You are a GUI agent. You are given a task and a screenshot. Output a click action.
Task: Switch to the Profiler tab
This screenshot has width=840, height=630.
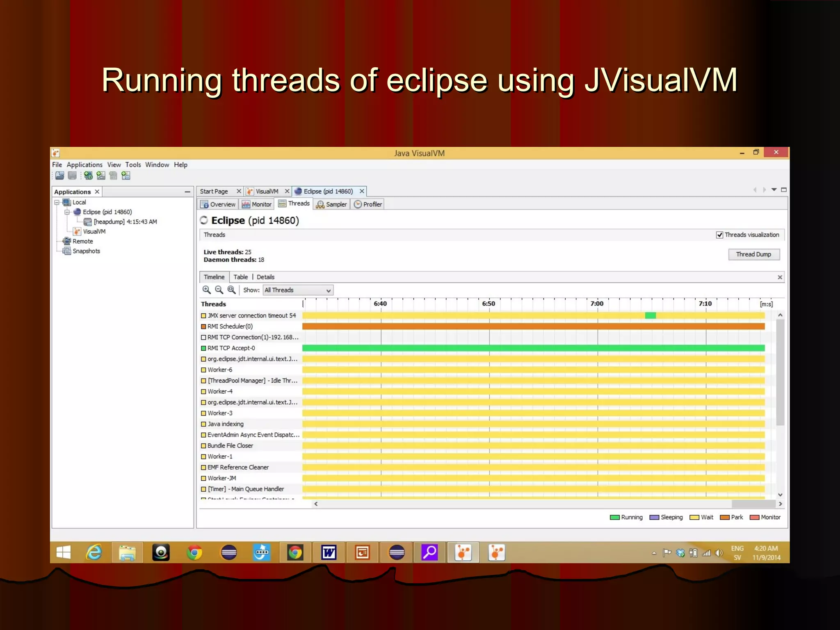click(368, 204)
